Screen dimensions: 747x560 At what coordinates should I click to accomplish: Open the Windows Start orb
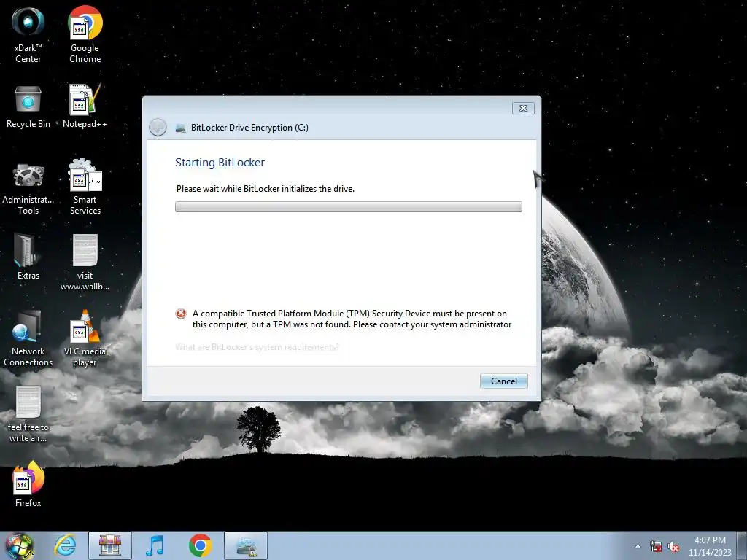click(x=19, y=545)
